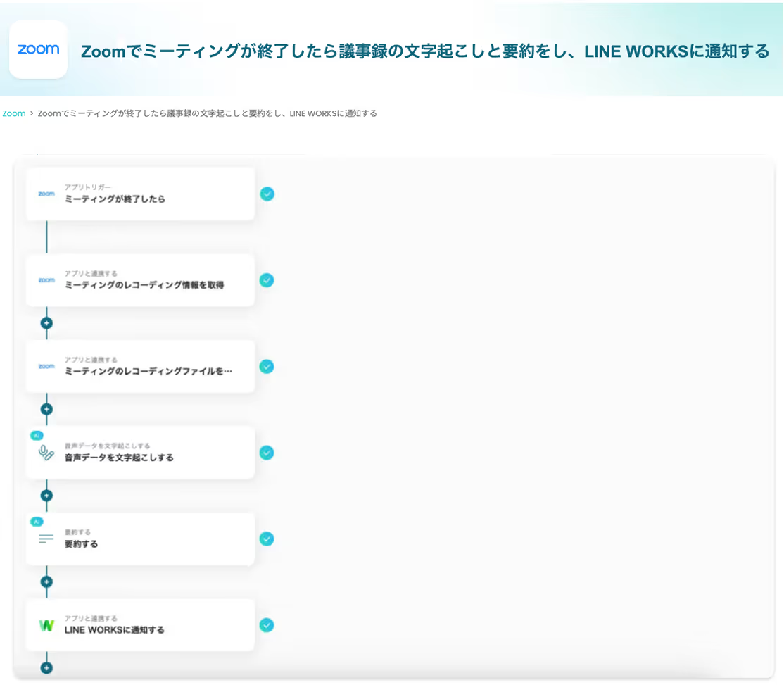Open the 'ミーティングのレコーディングファイルを…' step card

pos(140,367)
